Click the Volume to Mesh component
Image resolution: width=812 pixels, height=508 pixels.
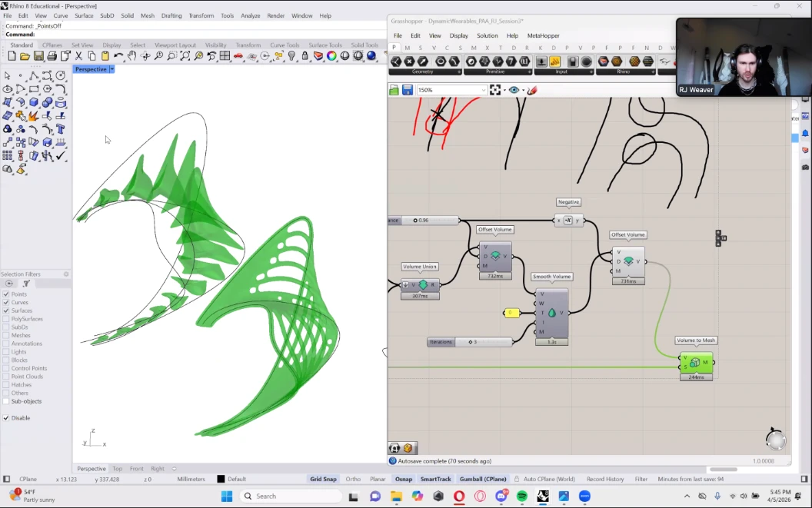pyautogui.click(x=695, y=362)
